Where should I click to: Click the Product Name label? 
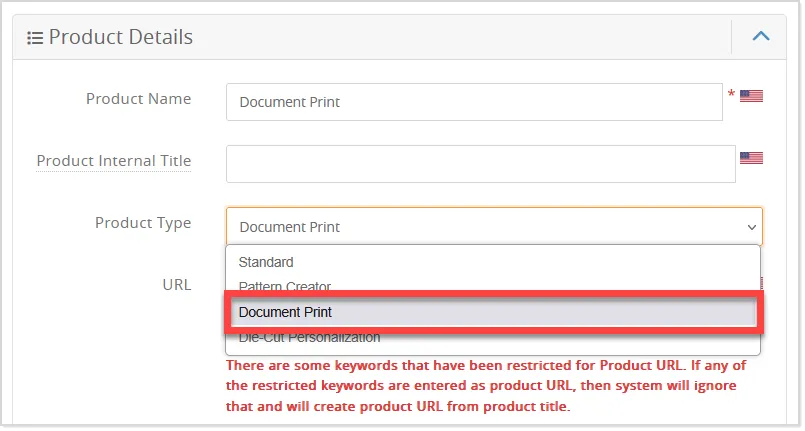tap(139, 99)
